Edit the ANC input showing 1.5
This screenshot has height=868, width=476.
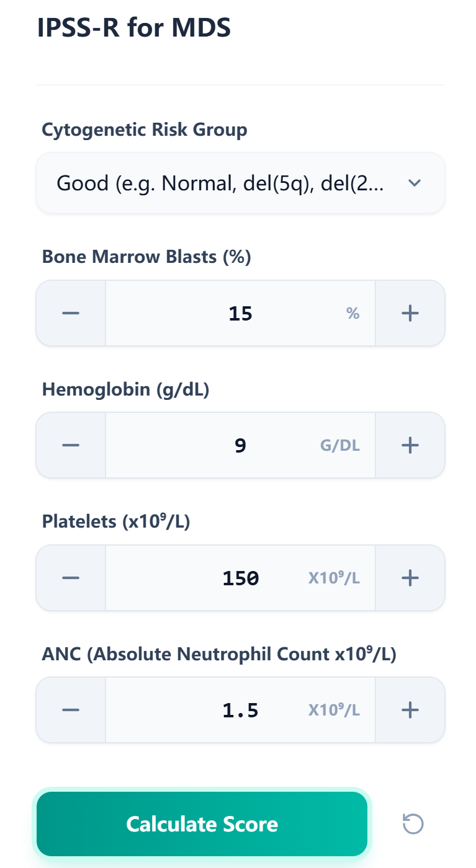[x=240, y=709]
